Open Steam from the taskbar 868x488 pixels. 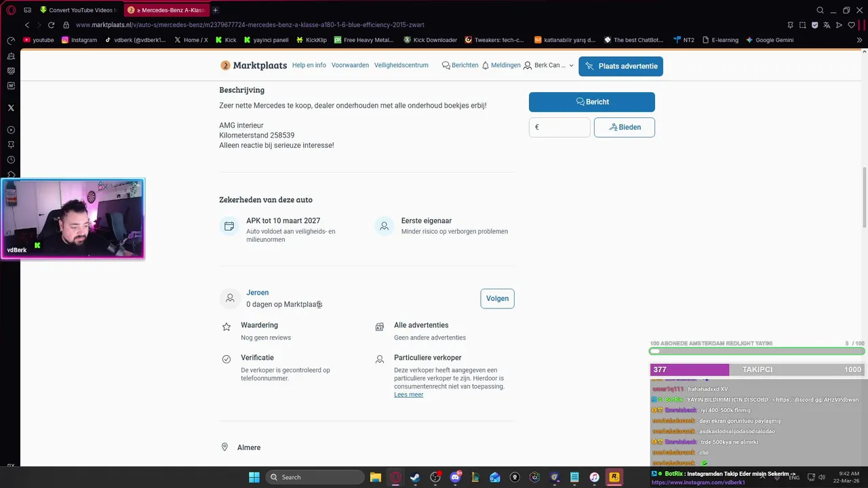coord(415,477)
